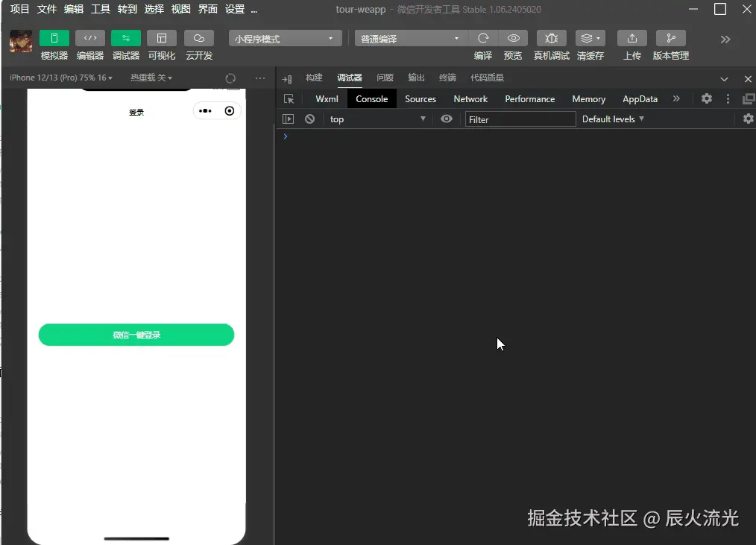Select the element inspector arrow in debugger

[289, 98]
